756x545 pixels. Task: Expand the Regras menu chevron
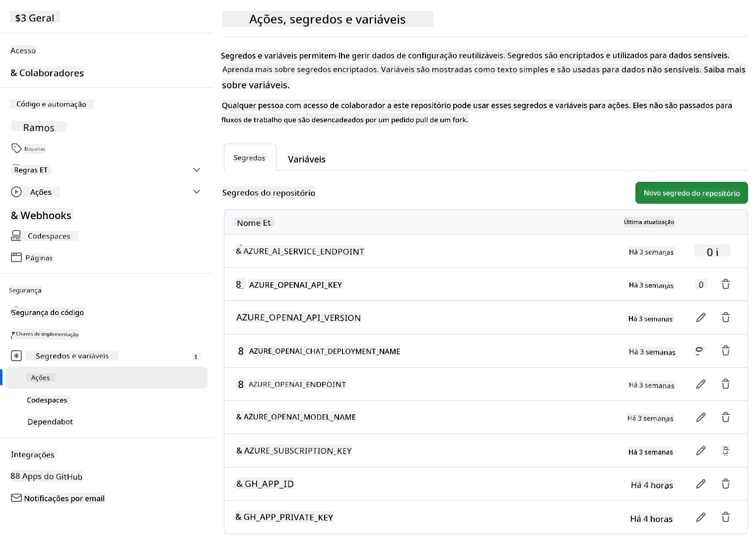pyautogui.click(x=197, y=170)
